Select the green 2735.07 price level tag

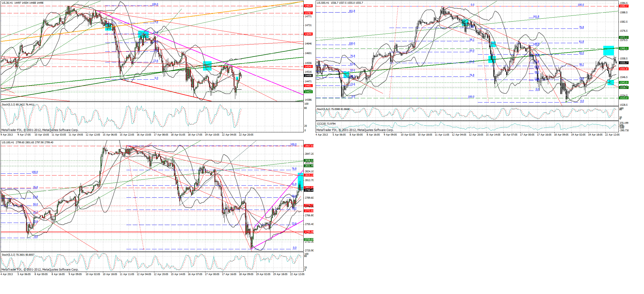pyautogui.click(x=309, y=239)
